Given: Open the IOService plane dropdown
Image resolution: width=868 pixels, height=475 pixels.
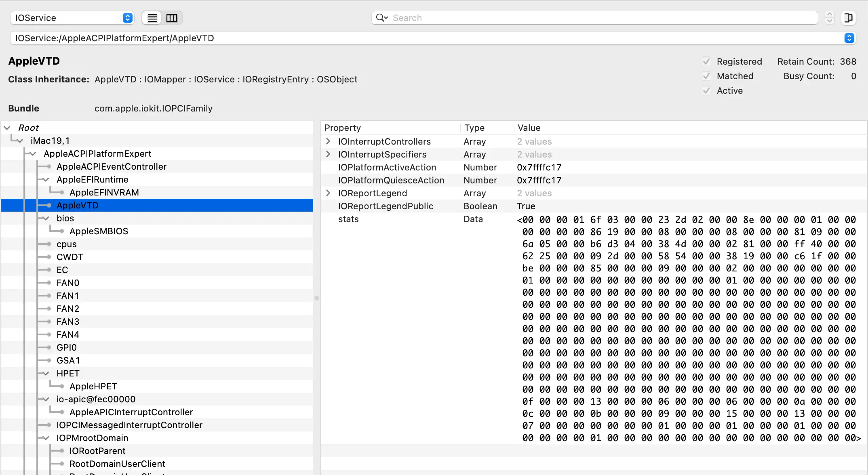Looking at the screenshot, I should pos(72,18).
